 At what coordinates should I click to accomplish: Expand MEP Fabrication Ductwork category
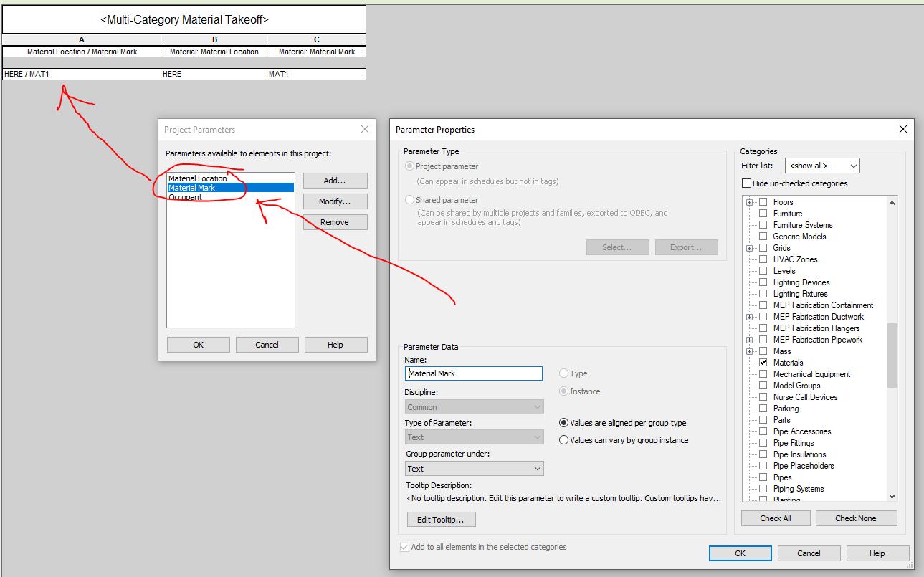tap(750, 317)
